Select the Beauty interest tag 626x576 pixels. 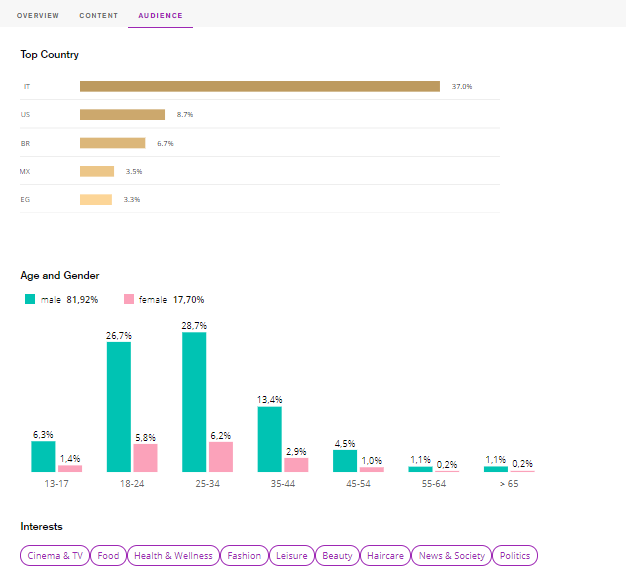coord(338,556)
